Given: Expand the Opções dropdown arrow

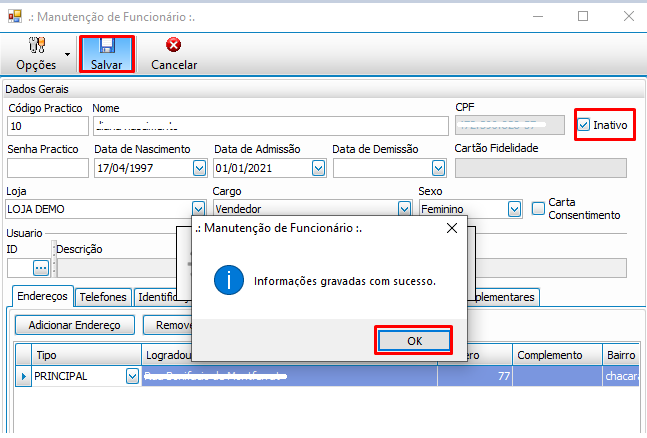Looking at the screenshot, I should [67, 54].
